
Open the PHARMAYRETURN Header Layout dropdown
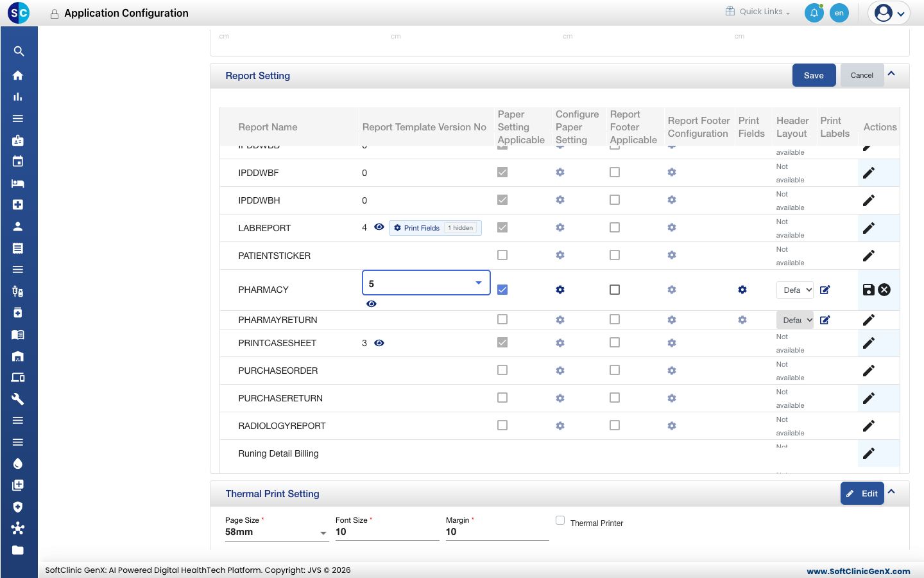tap(795, 320)
